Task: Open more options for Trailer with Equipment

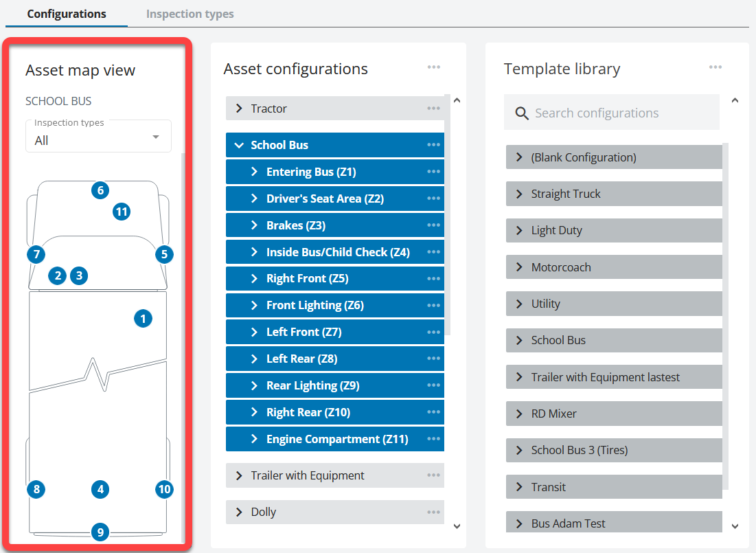Action: coord(433,475)
